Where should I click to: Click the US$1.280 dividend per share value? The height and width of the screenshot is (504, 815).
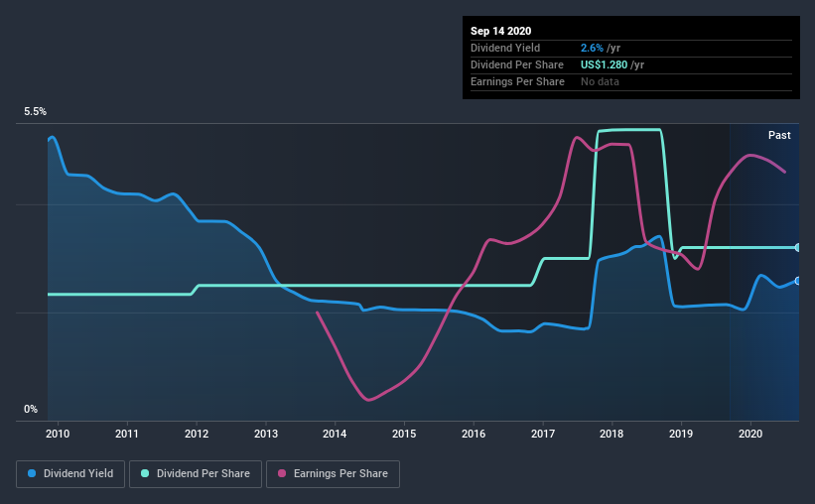pyautogui.click(x=604, y=64)
